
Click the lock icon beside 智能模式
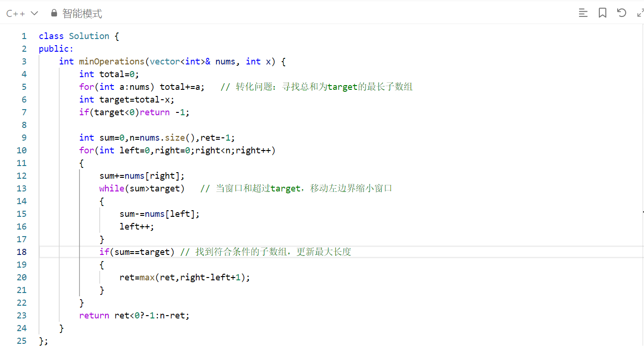click(54, 13)
